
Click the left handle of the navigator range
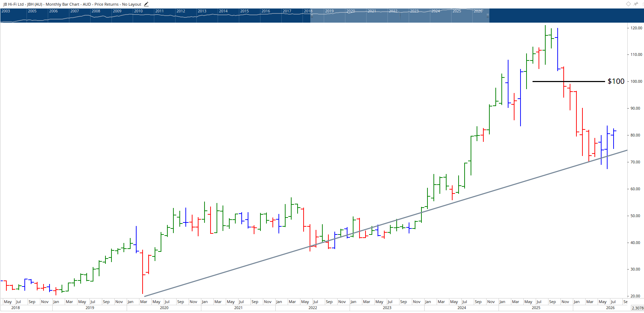pos(312,16)
